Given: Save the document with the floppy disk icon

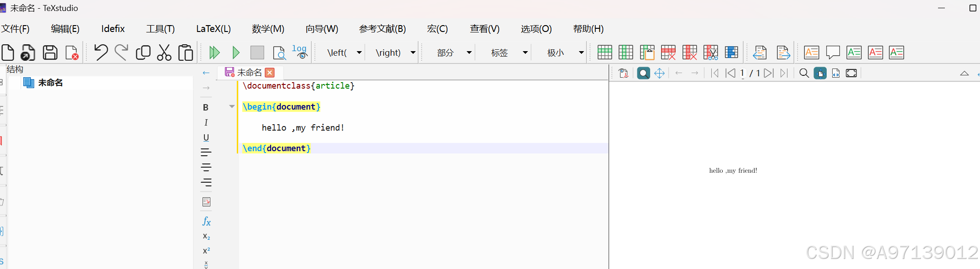Looking at the screenshot, I should coord(50,53).
